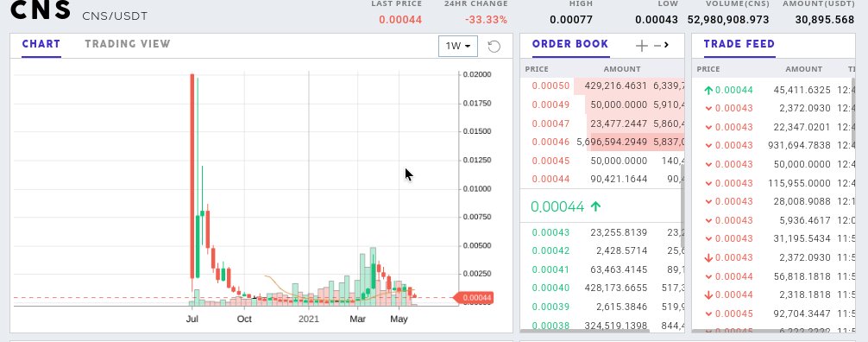Screen dimensions: 868x342
Task: Click the last price value 0.00044 in header
Action: click(x=400, y=20)
